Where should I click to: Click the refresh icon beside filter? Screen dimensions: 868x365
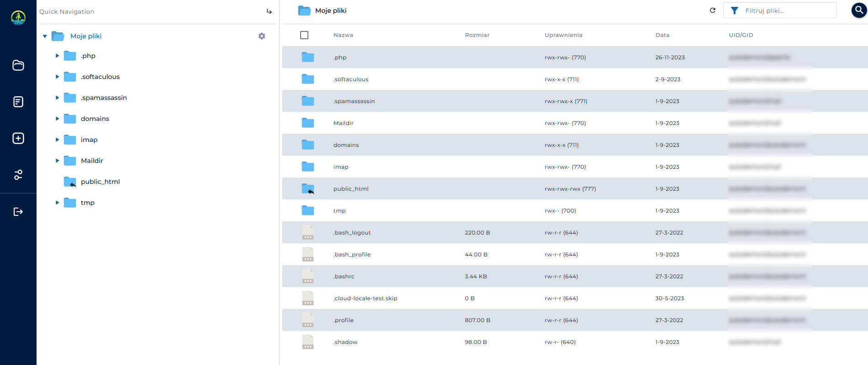712,10
